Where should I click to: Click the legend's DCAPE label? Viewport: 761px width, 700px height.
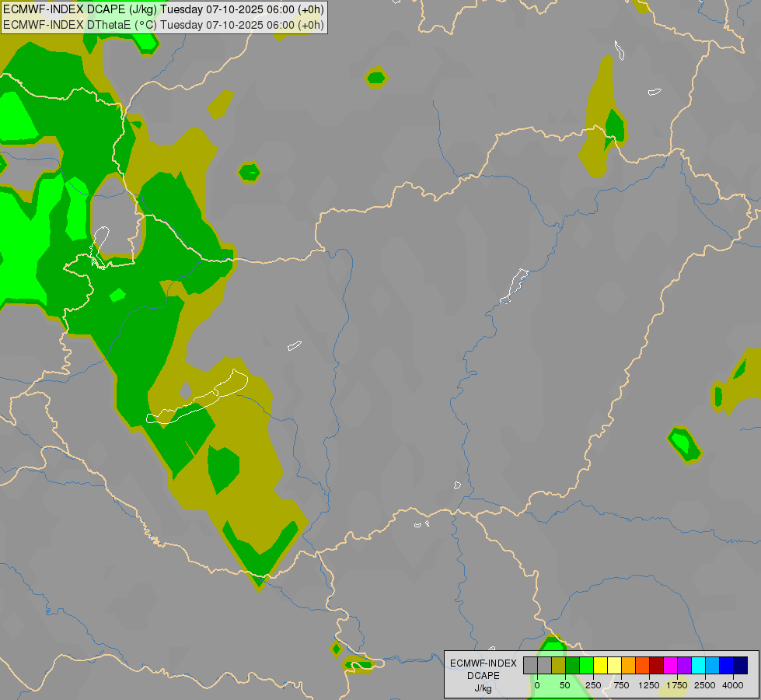pyautogui.click(x=483, y=676)
